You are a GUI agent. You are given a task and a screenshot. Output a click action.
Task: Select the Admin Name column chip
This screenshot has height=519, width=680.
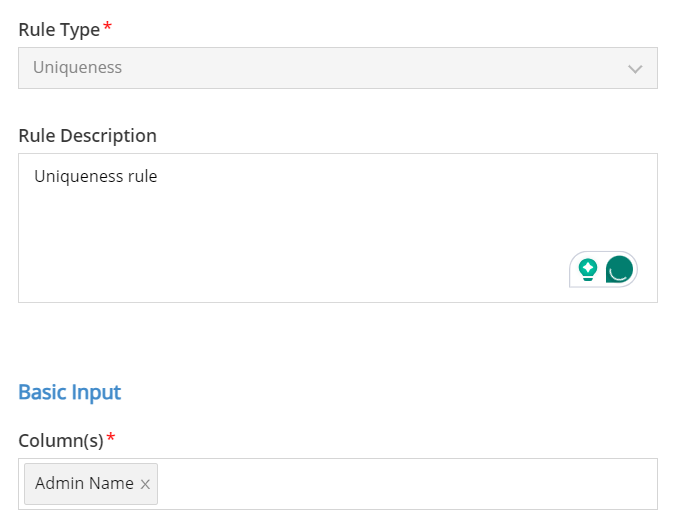pyautogui.click(x=91, y=484)
